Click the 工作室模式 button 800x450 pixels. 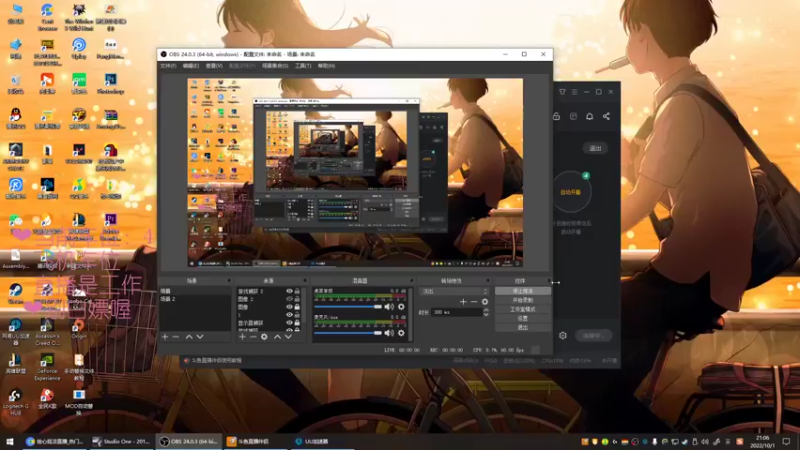[522, 309]
